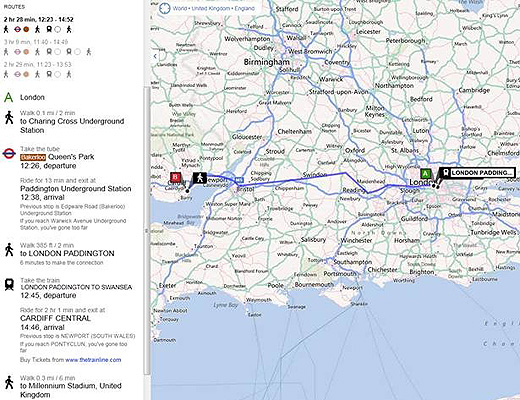Click the first walking icon in the first route row

coord(6,30)
